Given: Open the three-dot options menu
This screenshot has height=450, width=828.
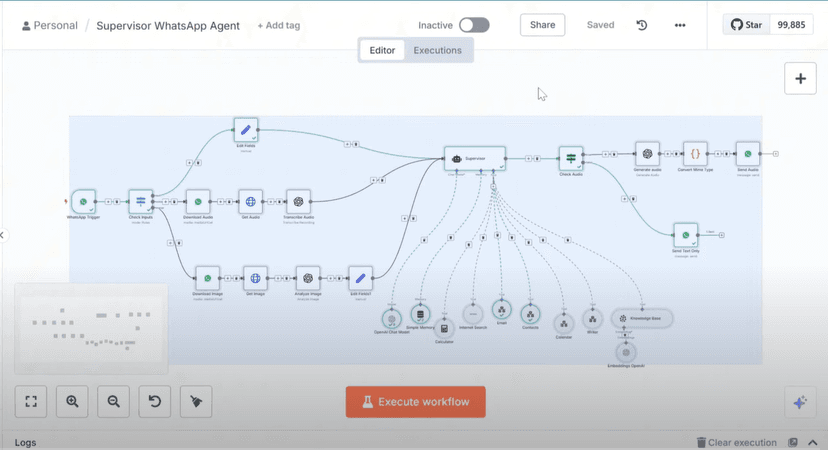Looking at the screenshot, I should point(680,25).
